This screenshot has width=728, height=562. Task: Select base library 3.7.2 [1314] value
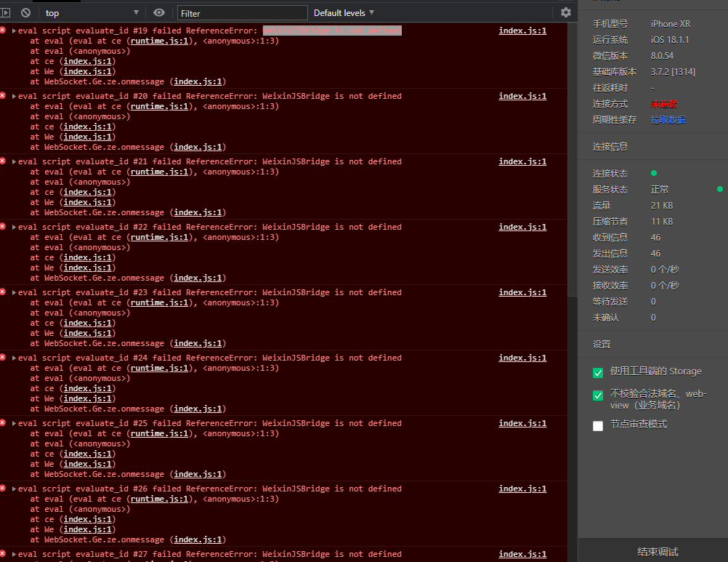(x=673, y=72)
